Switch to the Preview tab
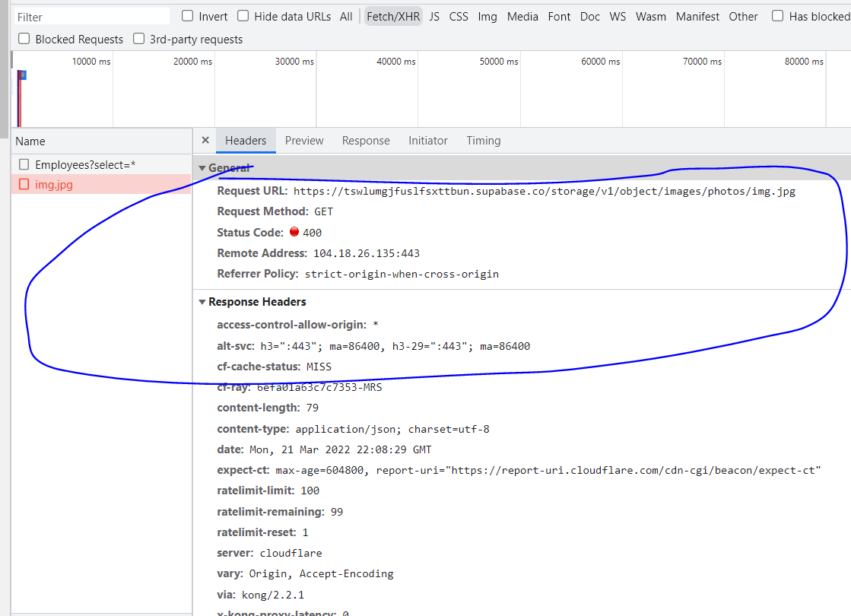851x616 pixels. [304, 140]
